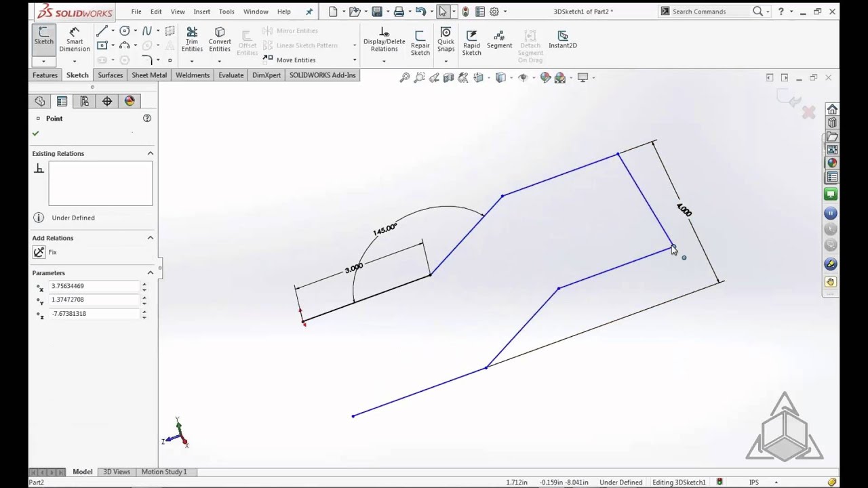Select the Spline sketch tool
Screen dimensions: 868x488
click(x=146, y=31)
